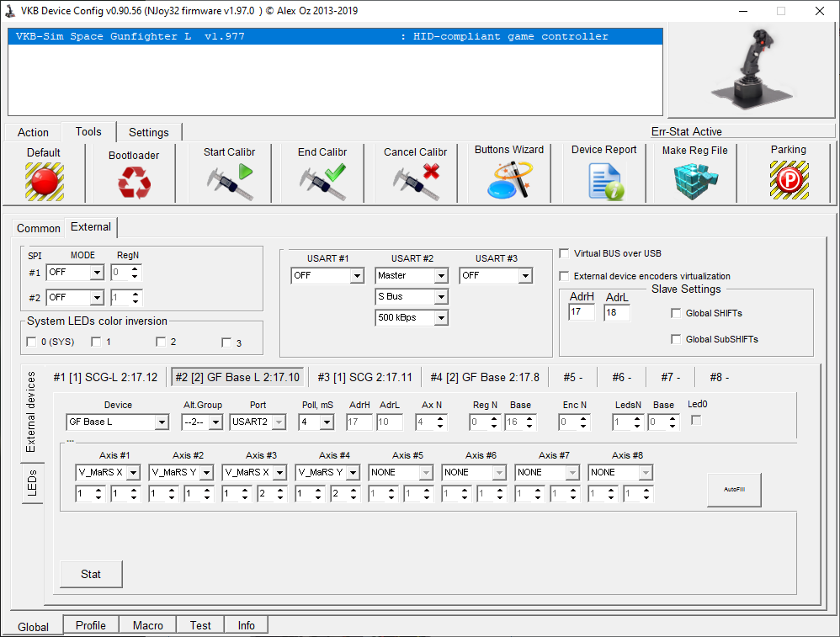The image size is (840, 637).
Task: Click the app icon in title bar
Action: click(x=10, y=11)
